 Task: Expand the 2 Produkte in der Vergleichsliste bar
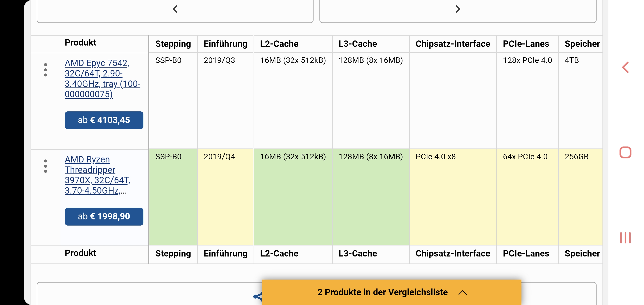[x=391, y=292]
